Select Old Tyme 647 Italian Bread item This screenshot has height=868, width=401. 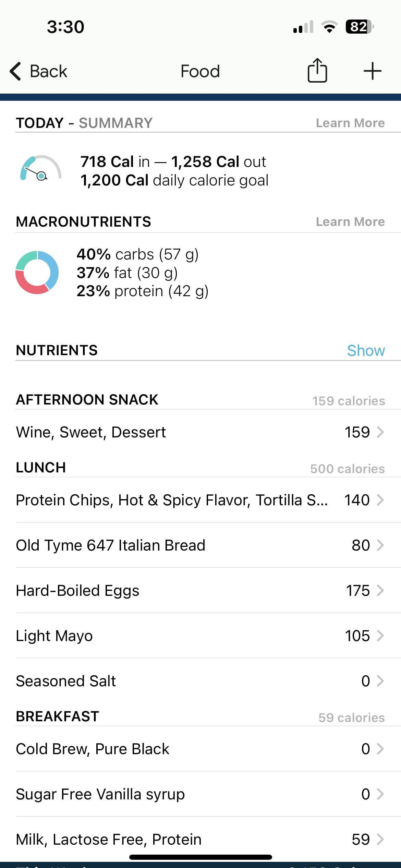(x=200, y=545)
